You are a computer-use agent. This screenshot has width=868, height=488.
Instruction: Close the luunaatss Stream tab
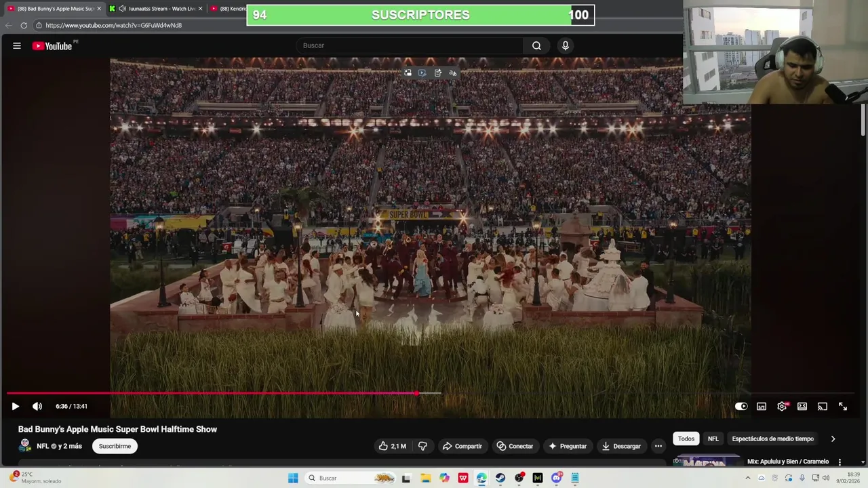(x=200, y=9)
